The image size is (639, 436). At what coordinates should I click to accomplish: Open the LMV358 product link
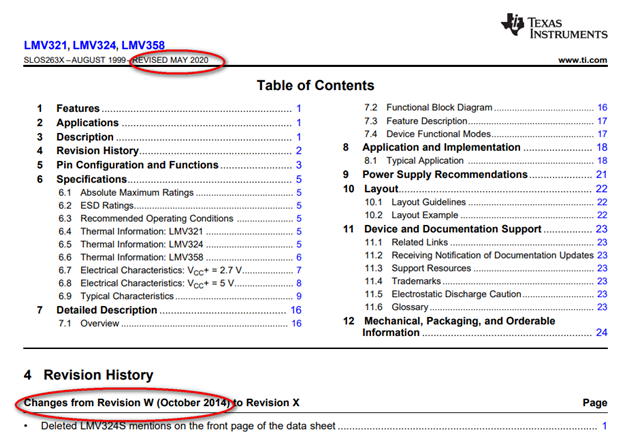(x=143, y=45)
